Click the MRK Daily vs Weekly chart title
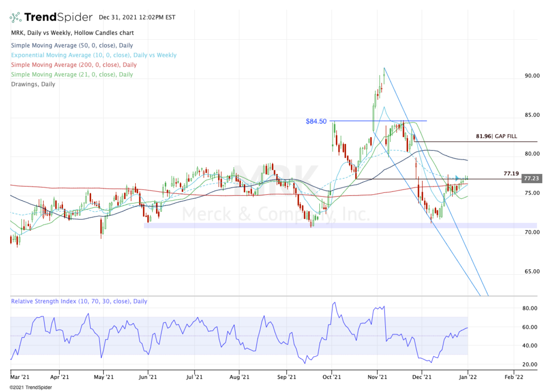The height and width of the screenshot is (392, 552). point(72,33)
